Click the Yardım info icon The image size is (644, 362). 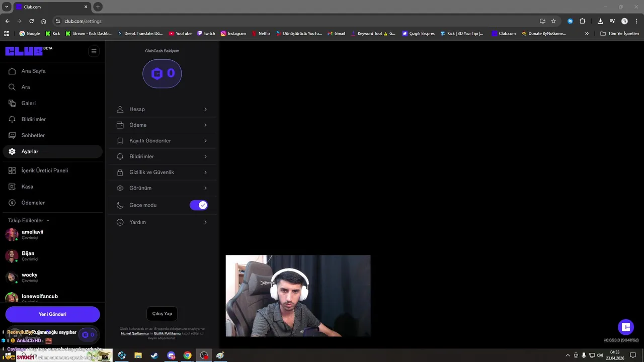[x=120, y=222]
